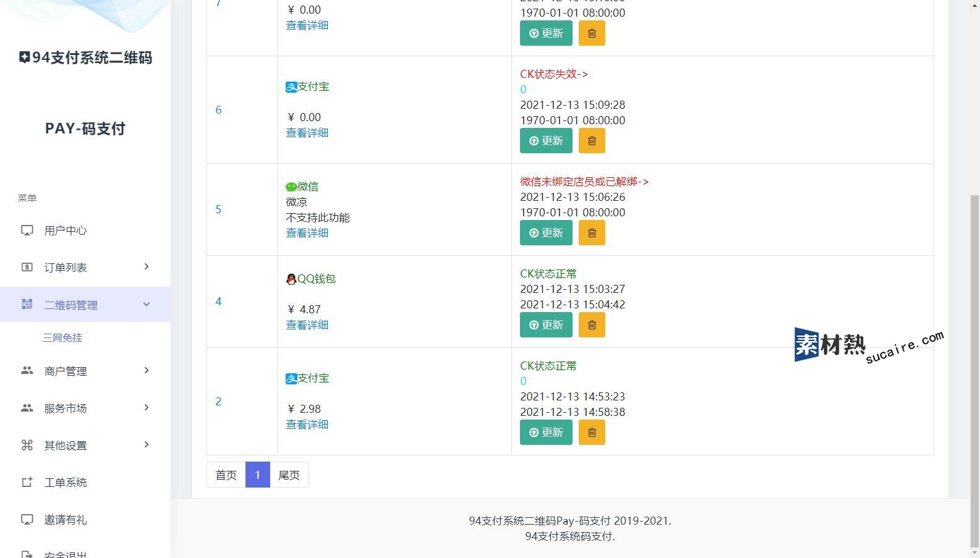Click trash icon in the topmost partial row

click(x=592, y=33)
